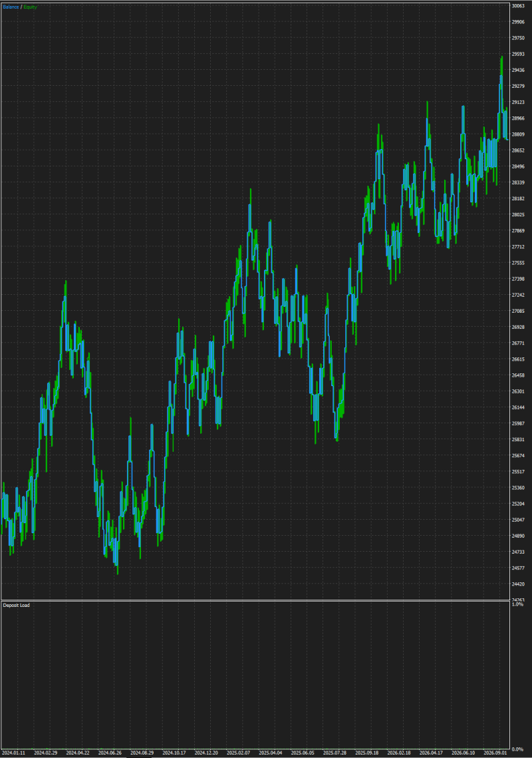This screenshot has width=532, height=758.
Task: Click the 28496 scale label
Action: 518,167
